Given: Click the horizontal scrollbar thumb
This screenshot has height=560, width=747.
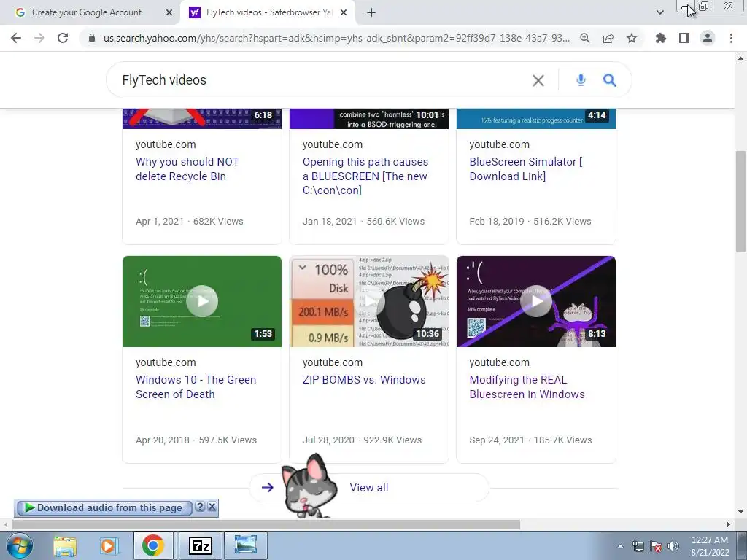Looking at the screenshot, I should pyautogui.click(x=267, y=525).
